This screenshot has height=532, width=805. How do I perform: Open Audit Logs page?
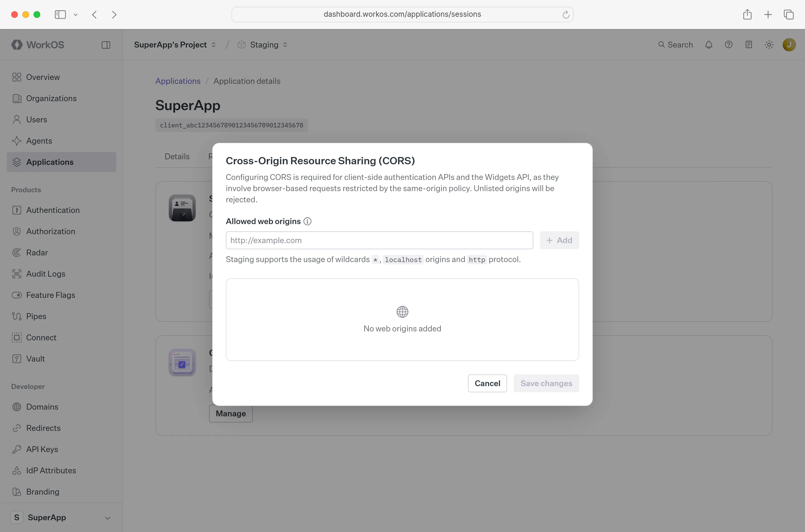point(61,274)
